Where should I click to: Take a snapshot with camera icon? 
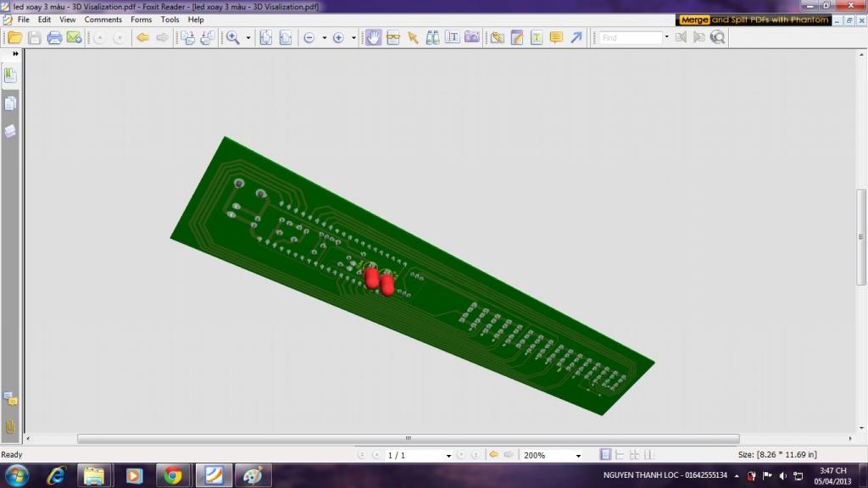(471, 37)
